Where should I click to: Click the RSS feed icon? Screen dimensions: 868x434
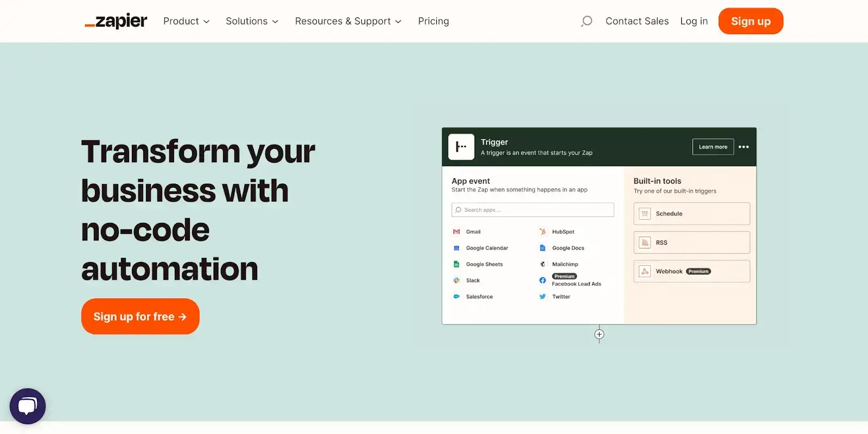(644, 242)
